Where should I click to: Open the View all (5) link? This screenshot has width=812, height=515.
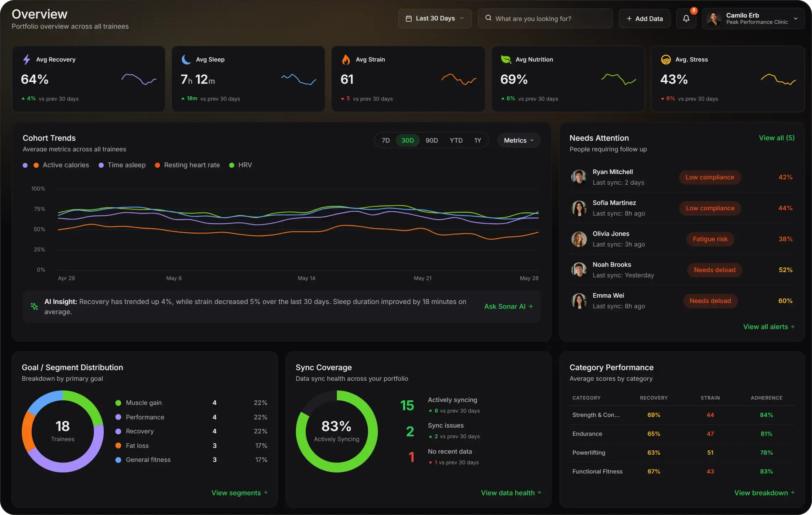point(777,138)
